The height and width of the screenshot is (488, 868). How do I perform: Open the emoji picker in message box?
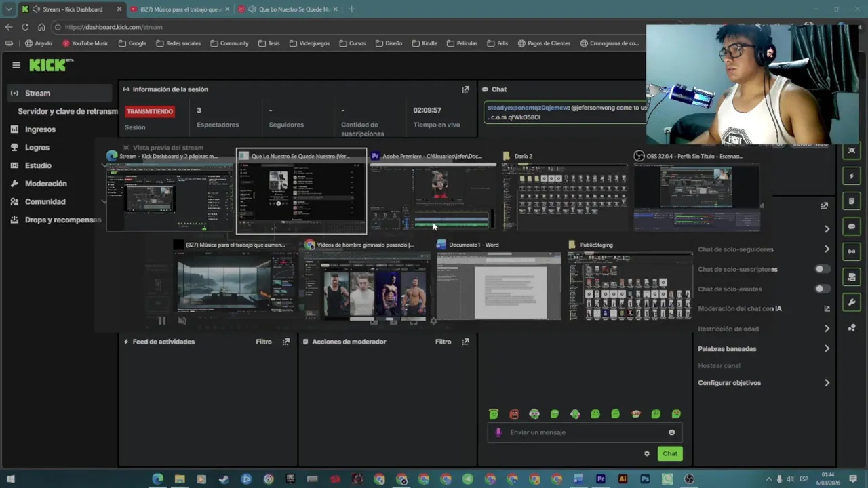click(x=672, y=432)
